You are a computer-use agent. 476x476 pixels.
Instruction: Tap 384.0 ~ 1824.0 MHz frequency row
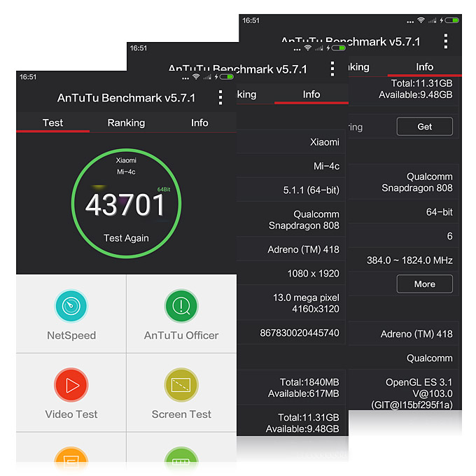[404, 260]
